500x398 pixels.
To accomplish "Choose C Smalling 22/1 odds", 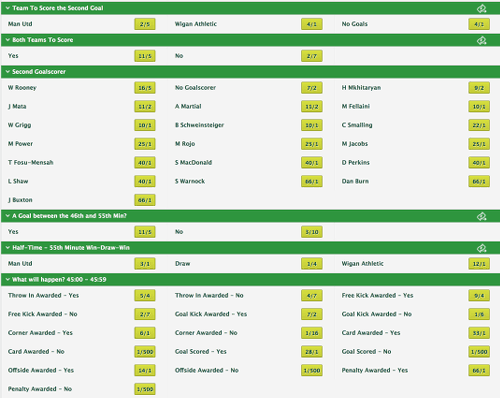I will (x=479, y=125).
